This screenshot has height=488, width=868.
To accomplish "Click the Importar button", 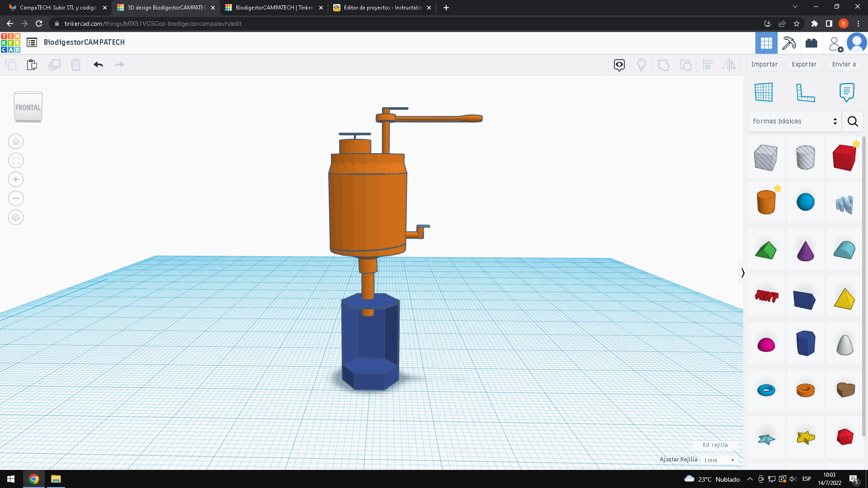I will point(764,64).
